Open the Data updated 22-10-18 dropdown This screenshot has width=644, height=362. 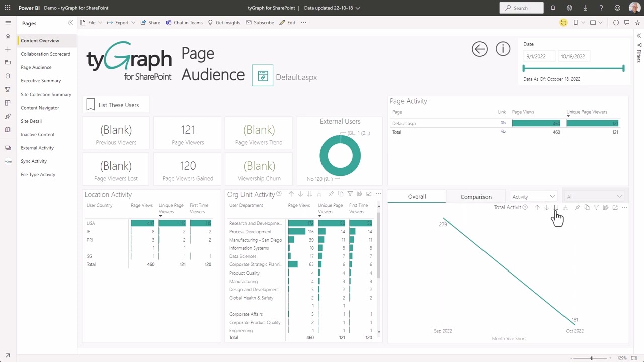[x=332, y=8]
